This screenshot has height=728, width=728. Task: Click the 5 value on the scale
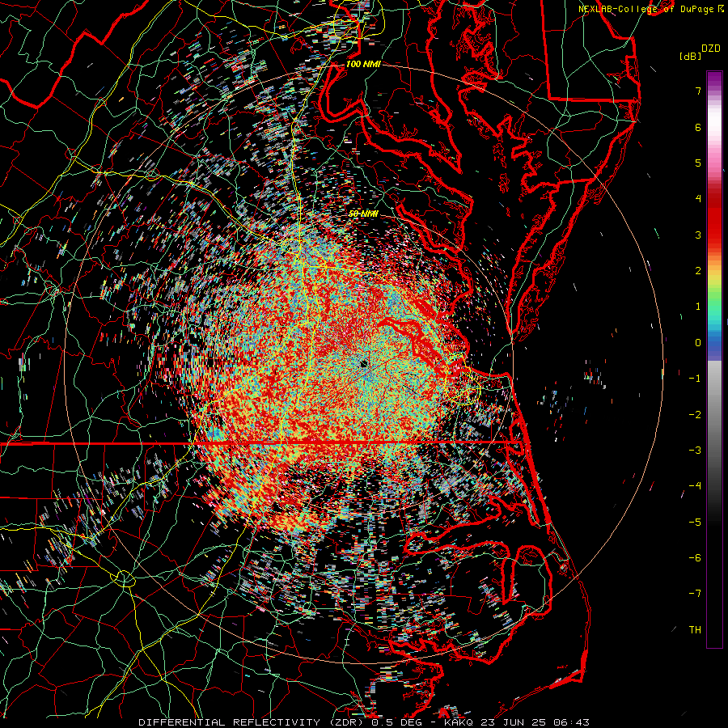[698, 163]
